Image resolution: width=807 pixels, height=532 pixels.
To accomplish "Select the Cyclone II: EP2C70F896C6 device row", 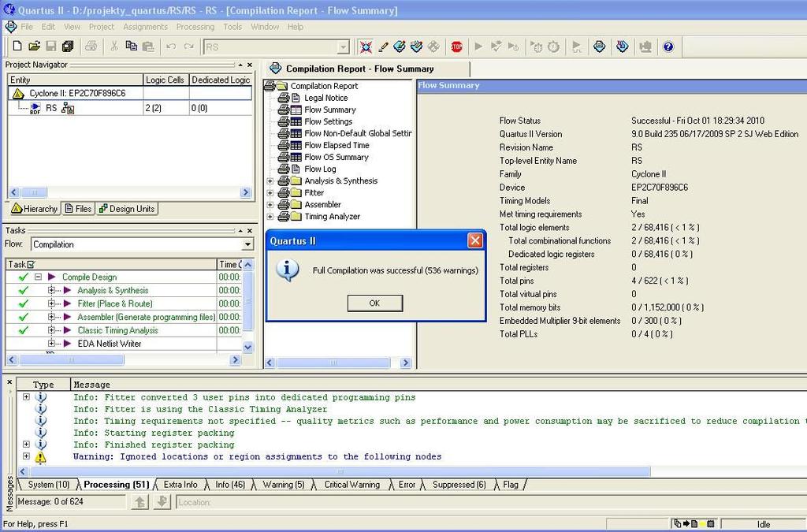I will tap(130, 93).
